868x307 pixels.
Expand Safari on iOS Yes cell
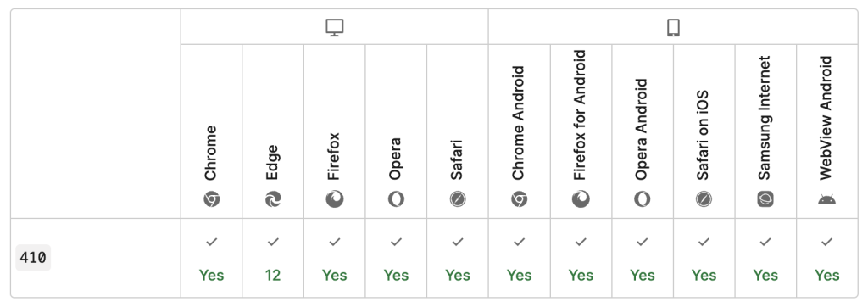pos(704,258)
